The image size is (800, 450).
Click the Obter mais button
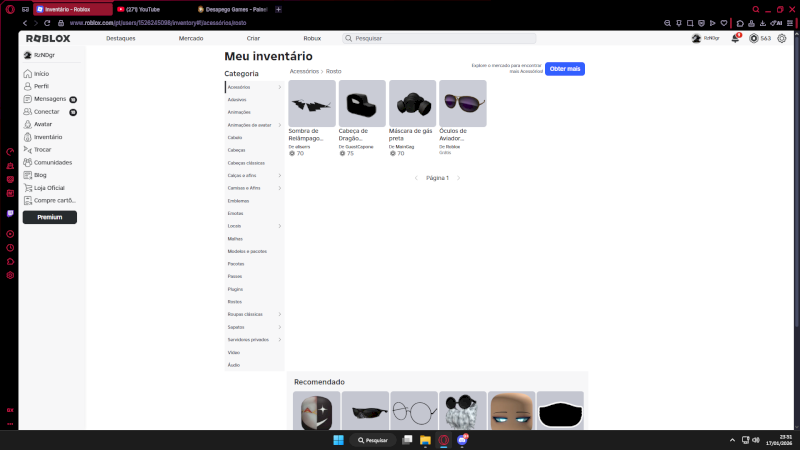click(565, 69)
